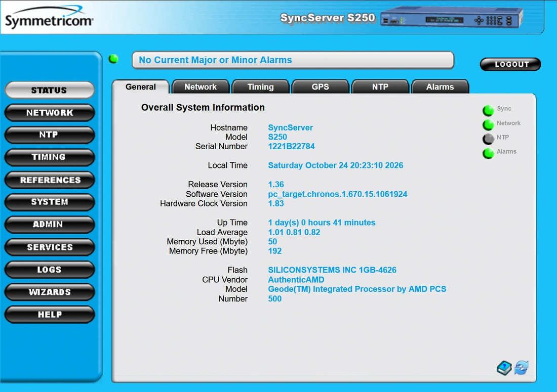Viewport: 557px width, 392px height.
Task: Open the HELP sidebar section
Action: point(50,314)
